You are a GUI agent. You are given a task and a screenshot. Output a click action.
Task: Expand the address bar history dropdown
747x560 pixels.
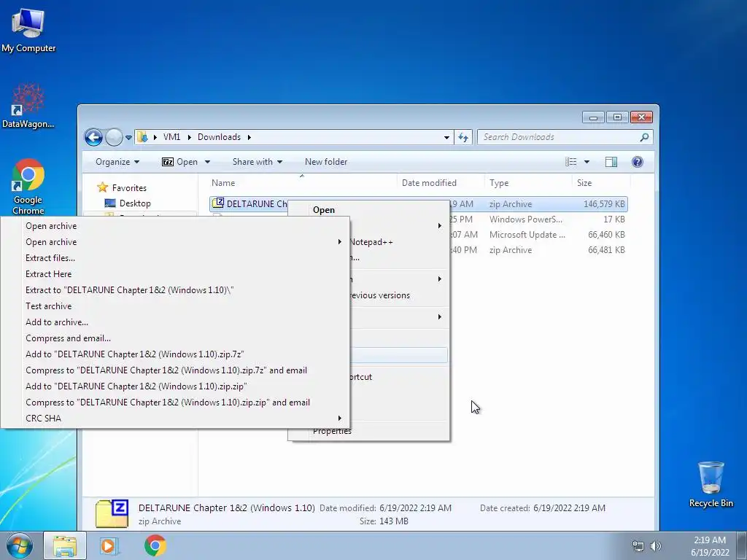(446, 138)
